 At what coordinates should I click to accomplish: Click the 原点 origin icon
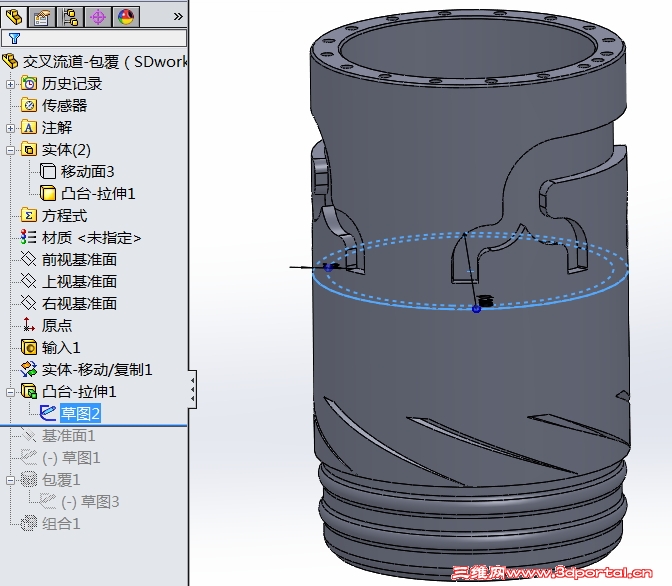pos(29,325)
